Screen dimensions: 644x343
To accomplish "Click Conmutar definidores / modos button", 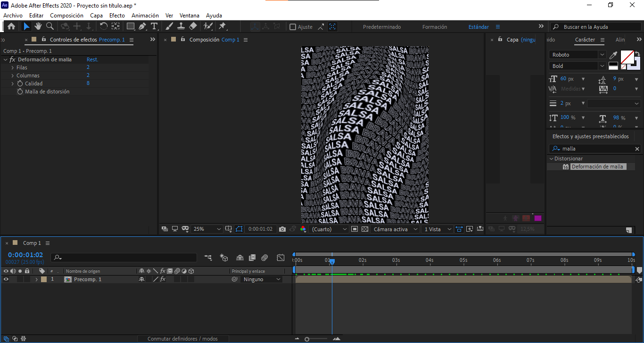I will tap(182, 339).
